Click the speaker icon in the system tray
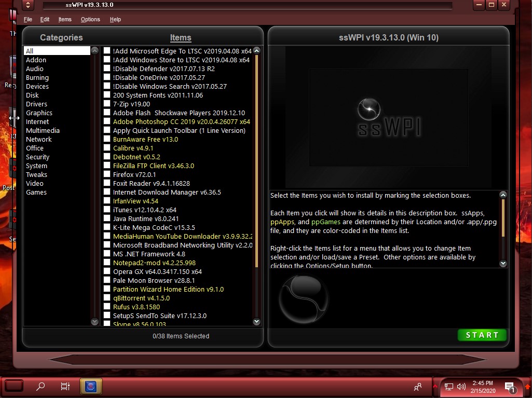 pos(462,387)
